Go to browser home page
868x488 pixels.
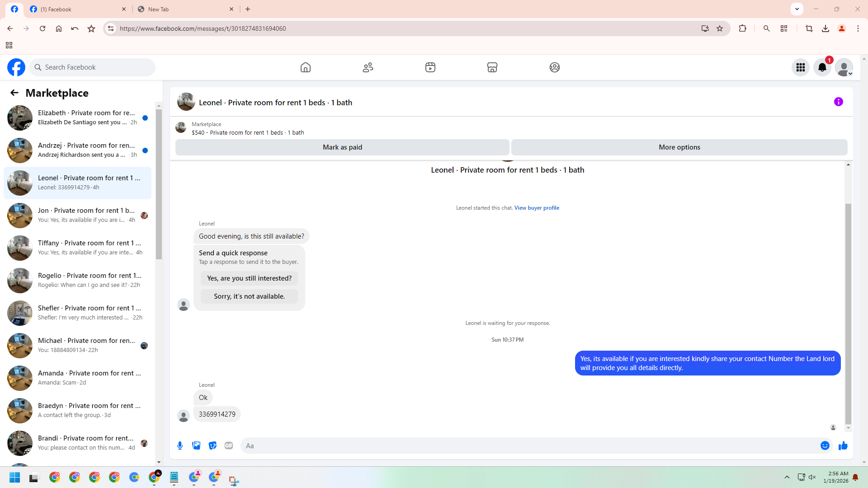tap(59, 28)
